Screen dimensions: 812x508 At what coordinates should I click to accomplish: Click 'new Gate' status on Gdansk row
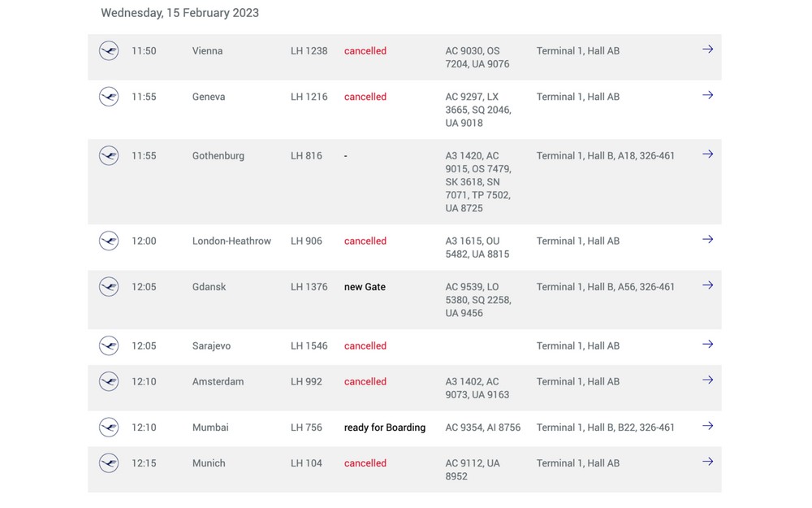click(x=365, y=287)
